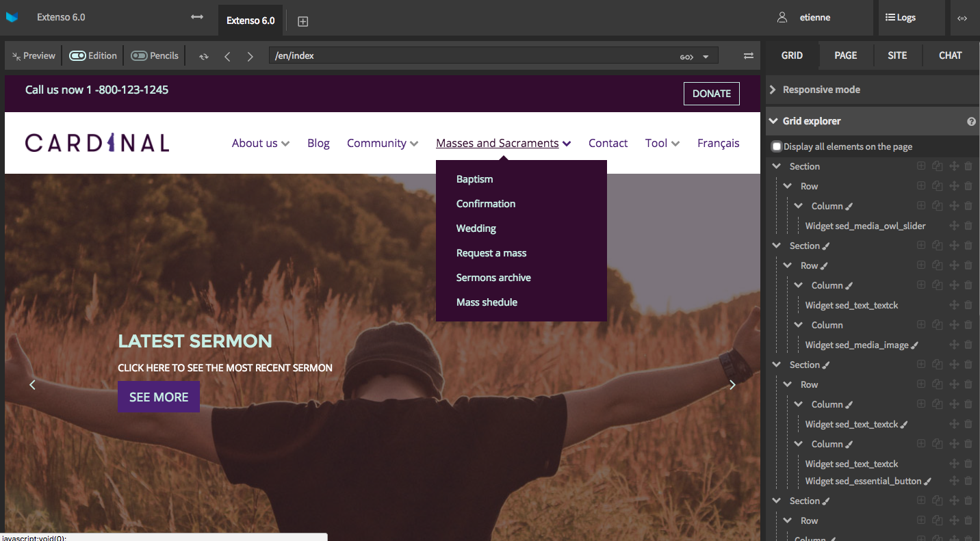Viewport: 980px width, 541px height.
Task: Open the URL bar dropdown arrow
Action: pos(706,57)
